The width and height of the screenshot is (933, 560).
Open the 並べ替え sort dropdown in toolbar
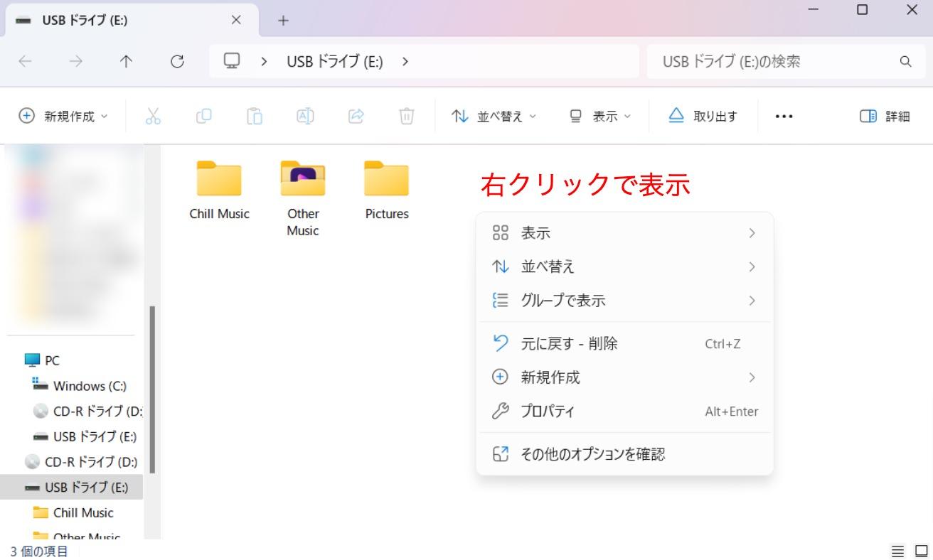pos(494,116)
